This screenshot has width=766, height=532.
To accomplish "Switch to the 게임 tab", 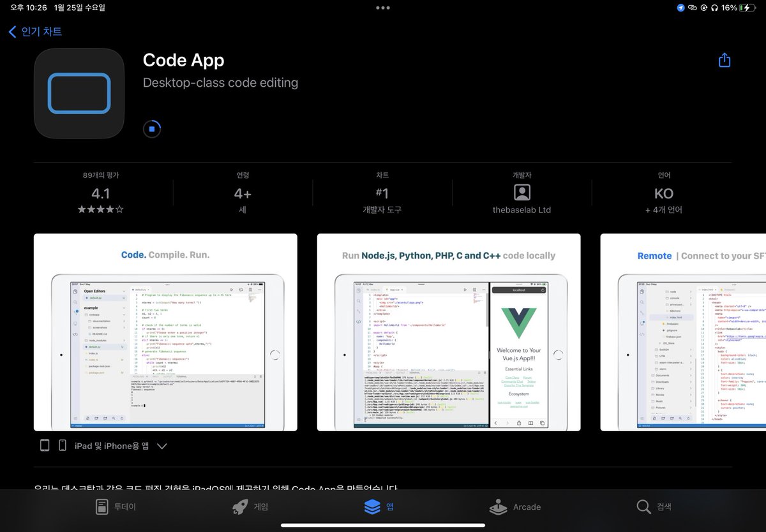I will [x=250, y=507].
